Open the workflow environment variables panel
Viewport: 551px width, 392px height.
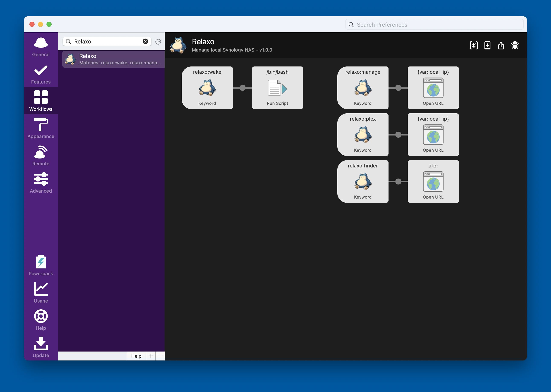click(x=474, y=45)
